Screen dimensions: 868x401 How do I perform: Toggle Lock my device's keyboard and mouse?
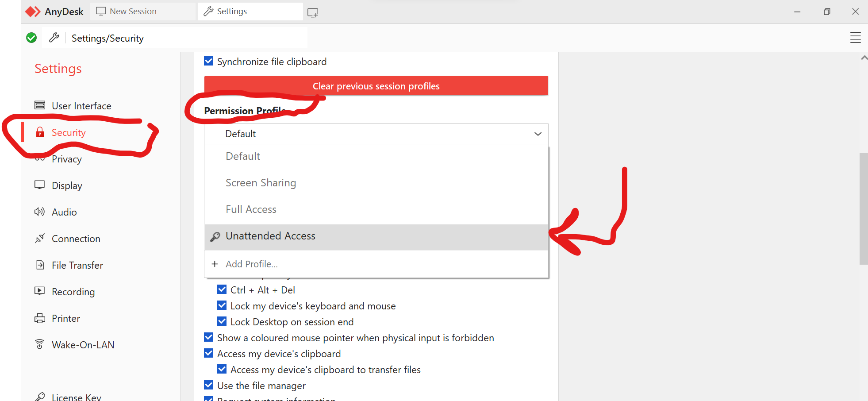[222, 305]
